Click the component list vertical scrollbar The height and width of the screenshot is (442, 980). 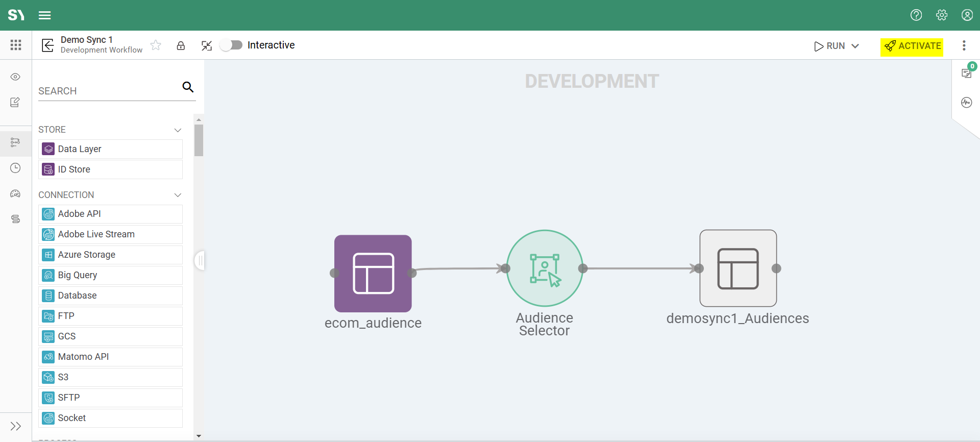point(199,140)
